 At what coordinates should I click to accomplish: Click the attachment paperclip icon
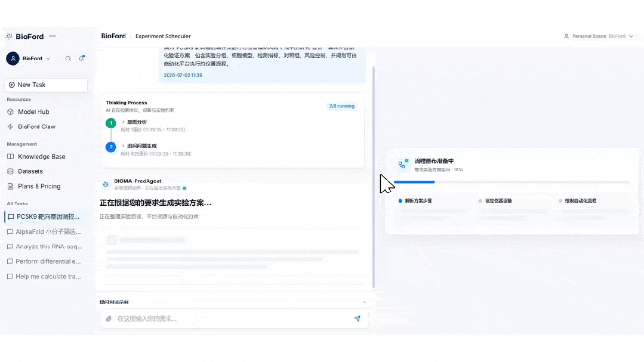109,318
